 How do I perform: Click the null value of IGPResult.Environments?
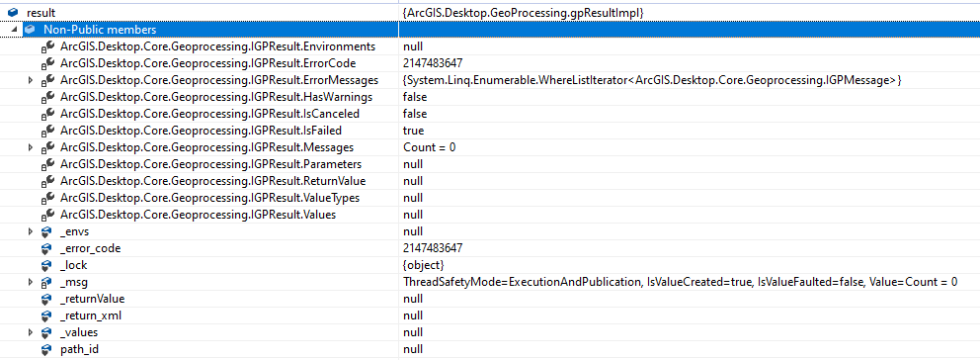(x=413, y=46)
